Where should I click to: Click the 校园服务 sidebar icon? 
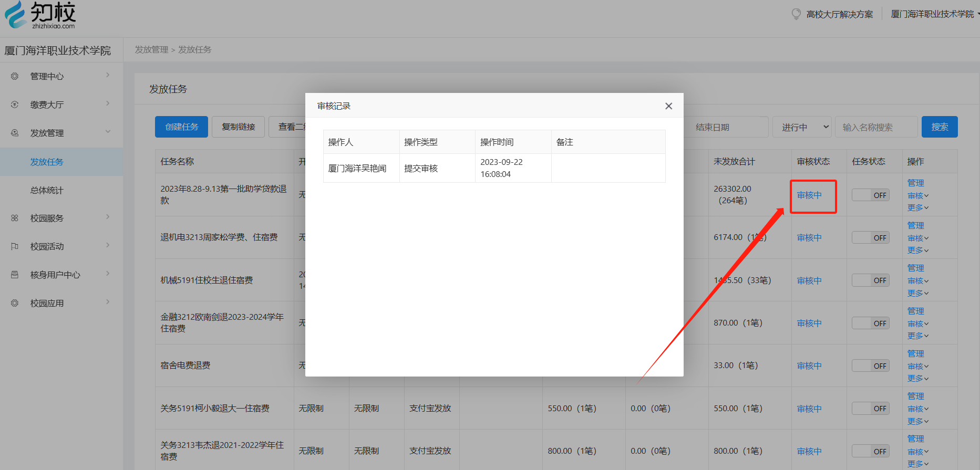click(x=15, y=218)
